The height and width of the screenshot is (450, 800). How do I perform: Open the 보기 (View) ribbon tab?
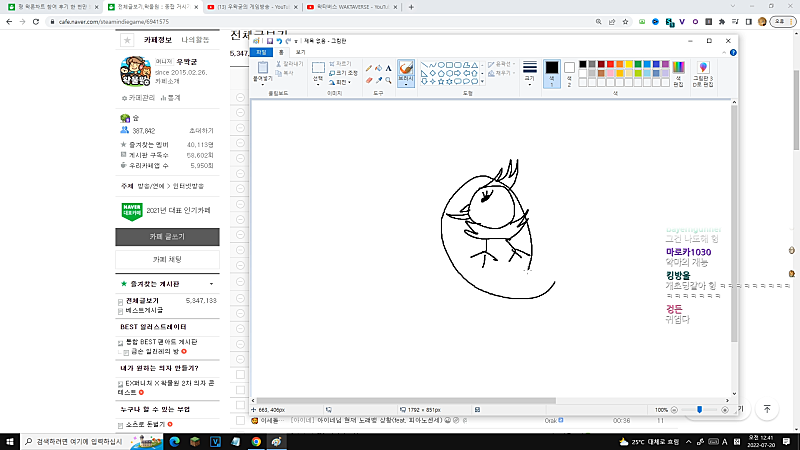299,51
